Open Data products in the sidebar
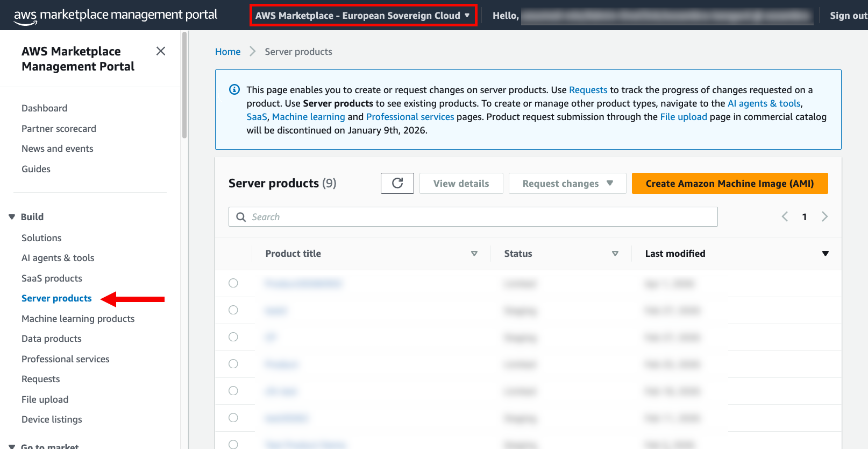Viewport: 868px width, 449px height. pyautogui.click(x=51, y=339)
